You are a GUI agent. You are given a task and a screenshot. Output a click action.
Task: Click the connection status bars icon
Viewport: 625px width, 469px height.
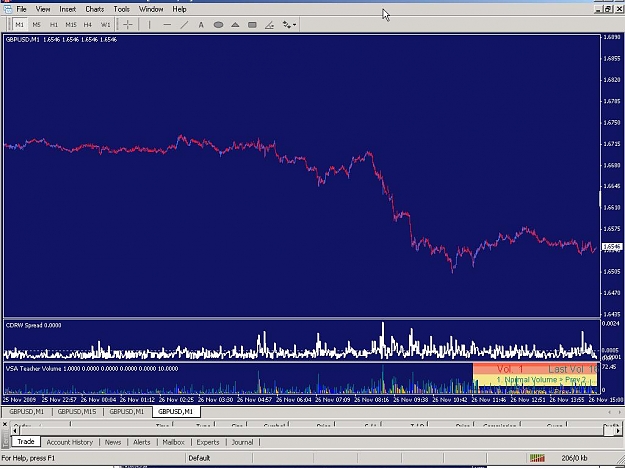click(x=537, y=458)
